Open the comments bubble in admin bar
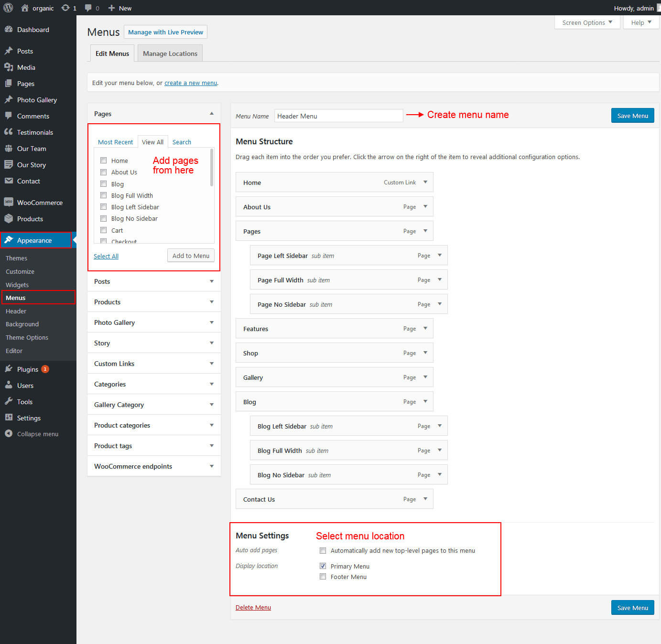The height and width of the screenshot is (644, 661). point(88,8)
